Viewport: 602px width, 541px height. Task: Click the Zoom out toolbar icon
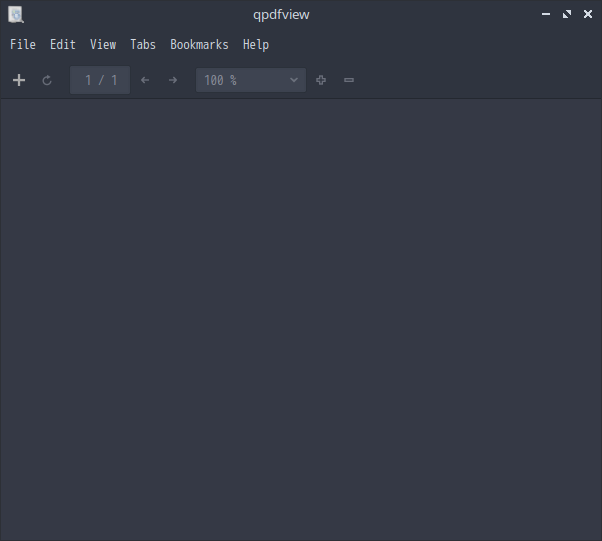pyautogui.click(x=349, y=80)
